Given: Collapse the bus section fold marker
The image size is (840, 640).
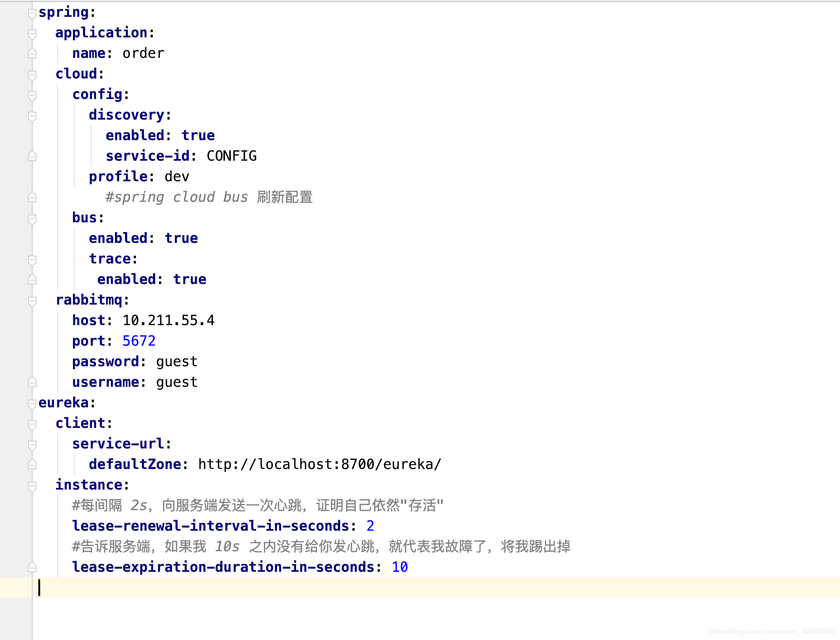Looking at the screenshot, I should 32,219.
